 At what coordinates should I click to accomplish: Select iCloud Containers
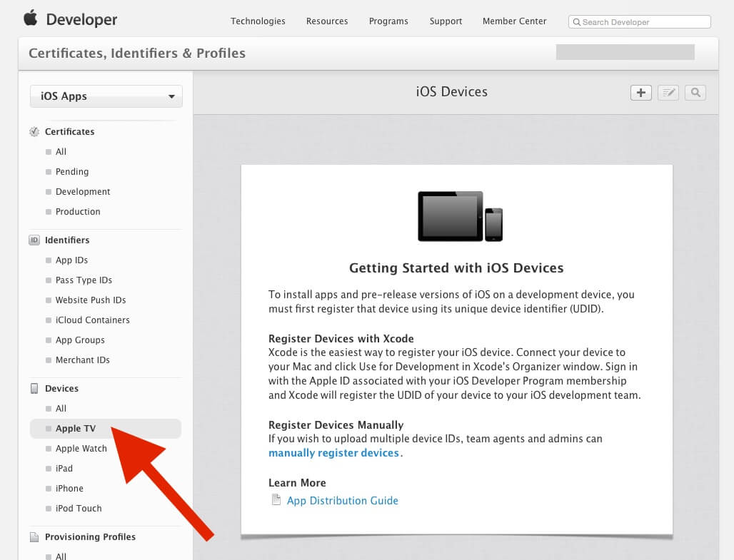93,320
